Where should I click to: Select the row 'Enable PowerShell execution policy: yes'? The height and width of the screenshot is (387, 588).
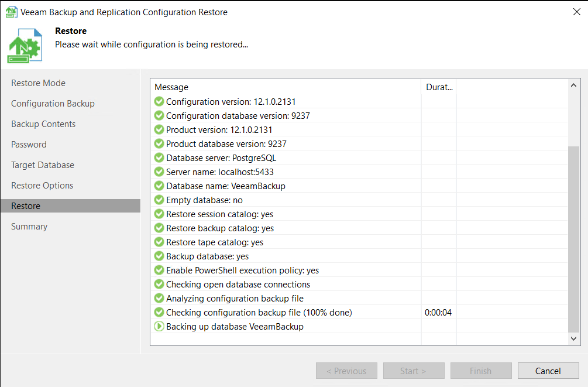359,270
